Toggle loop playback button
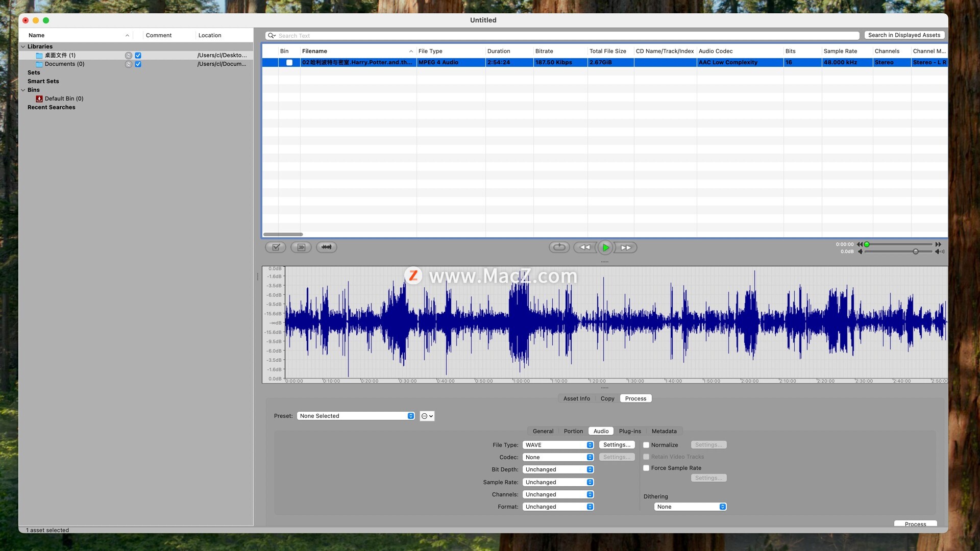 pyautogui.click(x=559, y=247)
